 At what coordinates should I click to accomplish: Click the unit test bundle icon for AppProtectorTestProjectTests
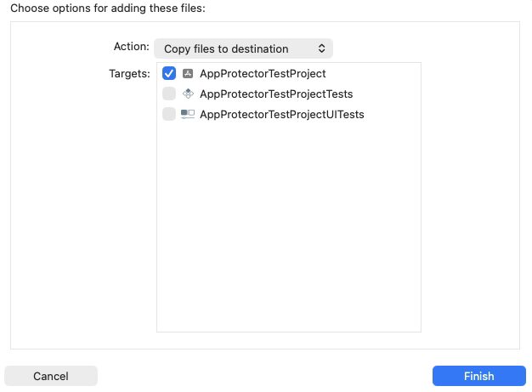[188, 94]
